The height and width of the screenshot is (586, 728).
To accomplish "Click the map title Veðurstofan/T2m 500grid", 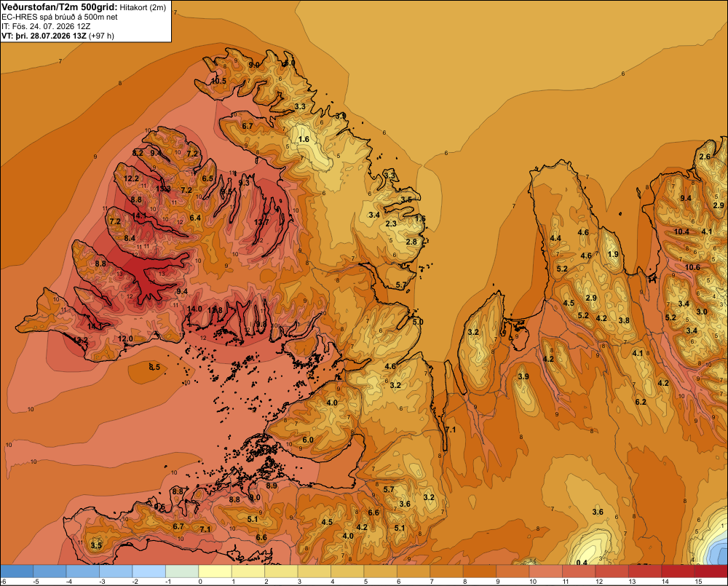I will click(59, 7).
